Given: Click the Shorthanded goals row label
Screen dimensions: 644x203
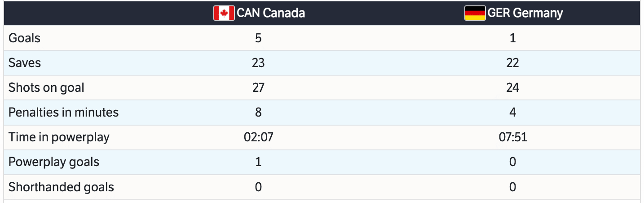Looking at the screenshot, I should pyautogui.click(x=61, y=187).
